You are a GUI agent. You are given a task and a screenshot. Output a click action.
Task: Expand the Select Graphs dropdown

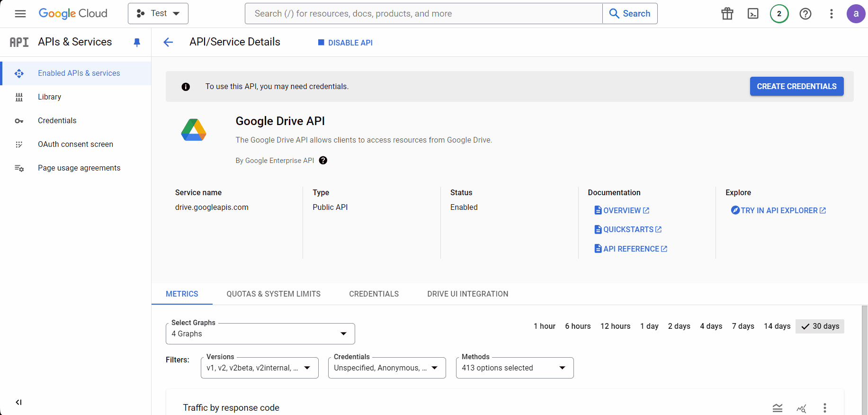260,334
